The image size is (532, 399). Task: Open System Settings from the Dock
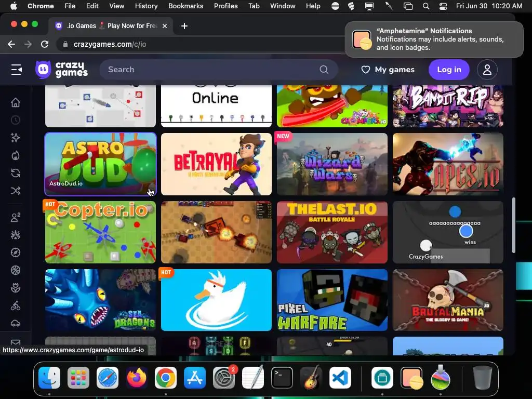coord(223,378)
